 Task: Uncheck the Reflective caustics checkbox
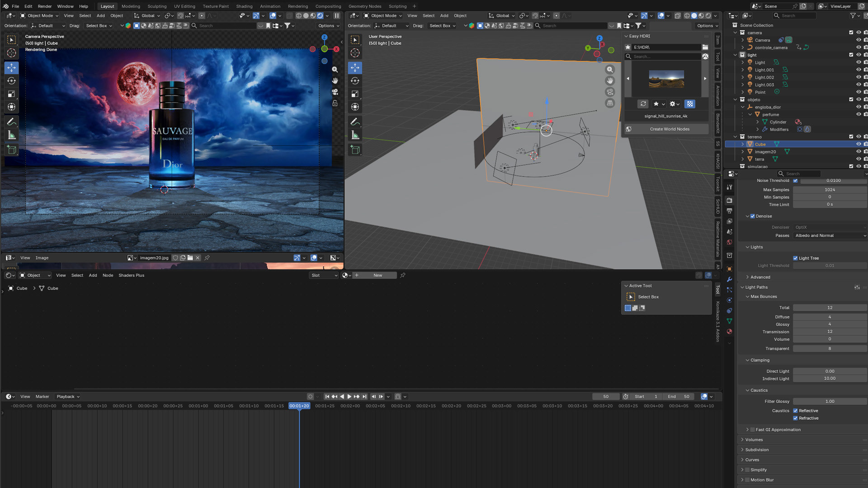795,411
